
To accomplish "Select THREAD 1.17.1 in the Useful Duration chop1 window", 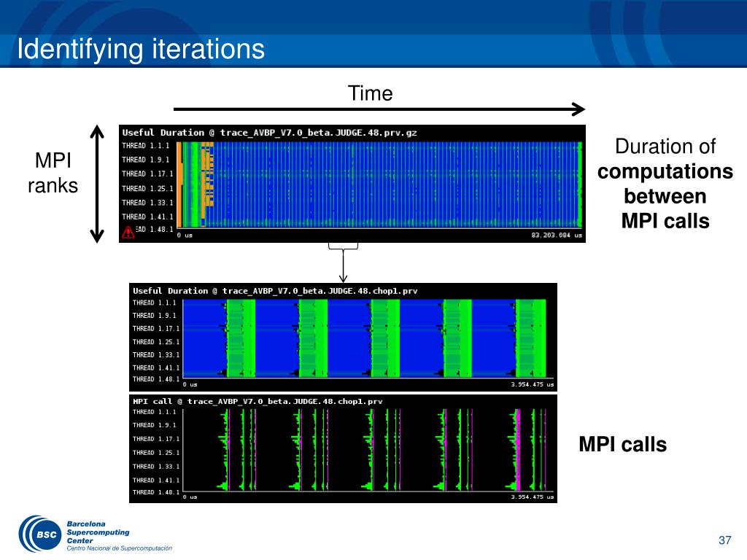I will (x=156, y=329).
